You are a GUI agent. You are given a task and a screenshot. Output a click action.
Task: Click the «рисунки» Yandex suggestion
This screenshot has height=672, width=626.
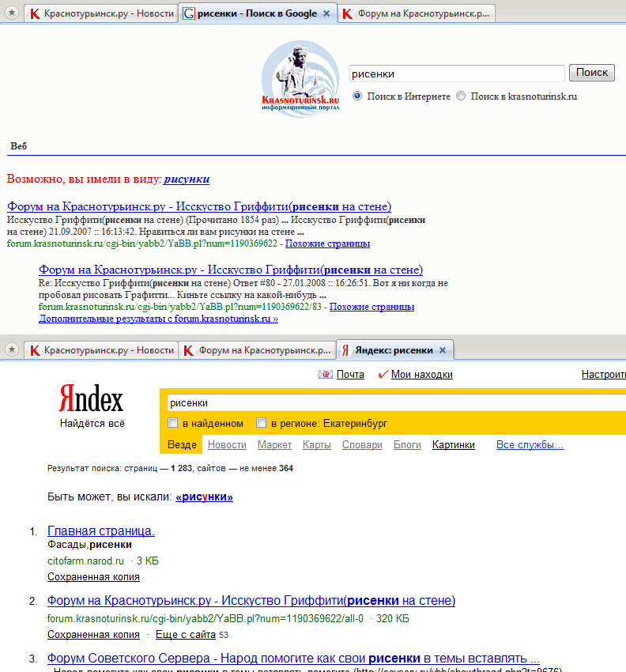(x=204, y=497)
